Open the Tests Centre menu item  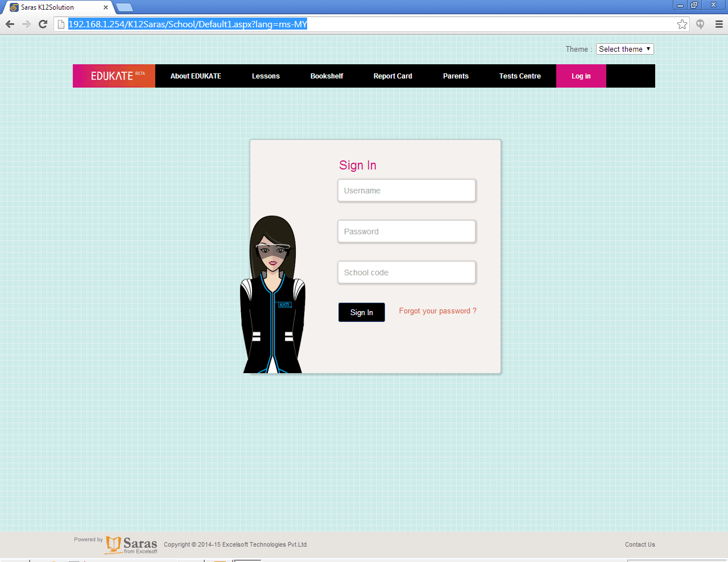click(x=520, y=76)
